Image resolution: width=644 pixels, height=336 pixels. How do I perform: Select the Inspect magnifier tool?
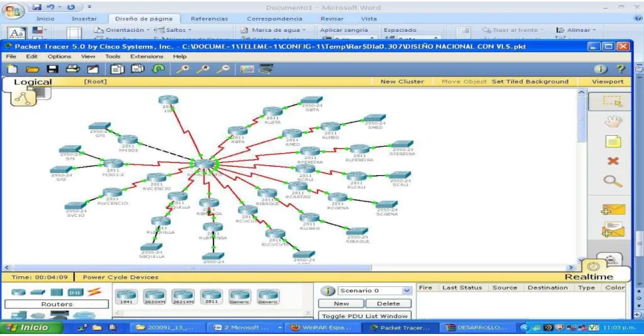tap(613, 181)
